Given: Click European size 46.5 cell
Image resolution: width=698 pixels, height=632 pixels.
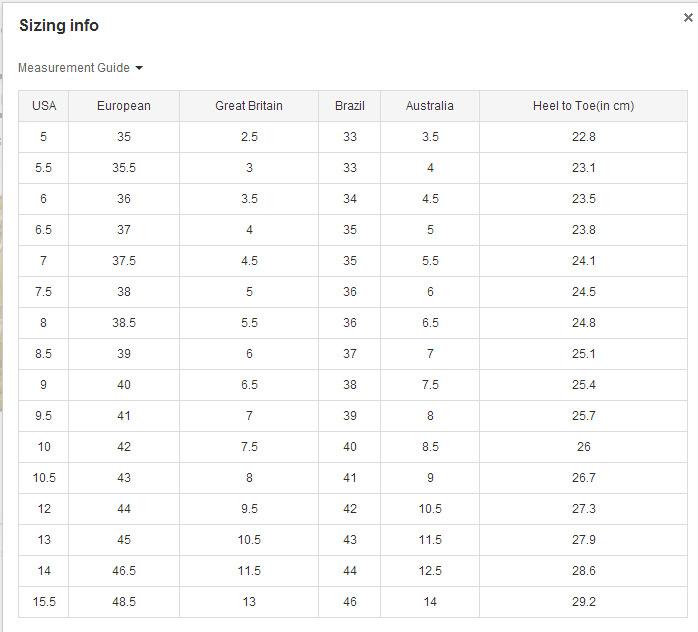Looking at the screenshot, I should tap(124, 571).
